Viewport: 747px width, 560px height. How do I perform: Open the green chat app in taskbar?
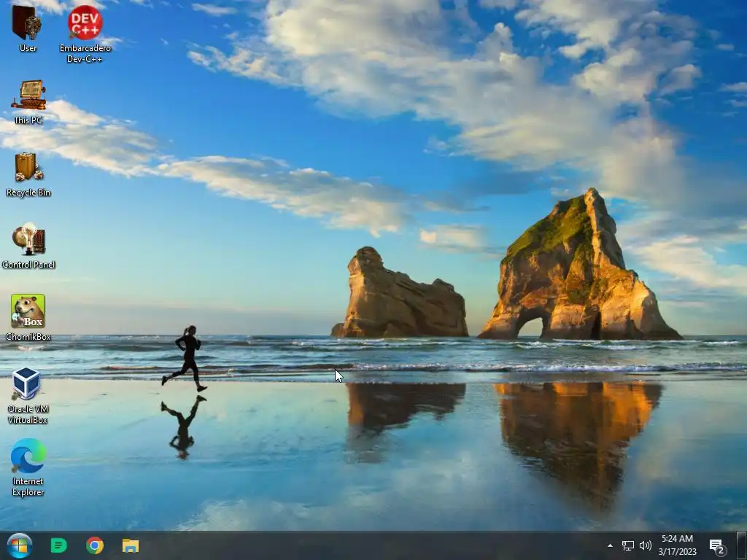(58, 545)
